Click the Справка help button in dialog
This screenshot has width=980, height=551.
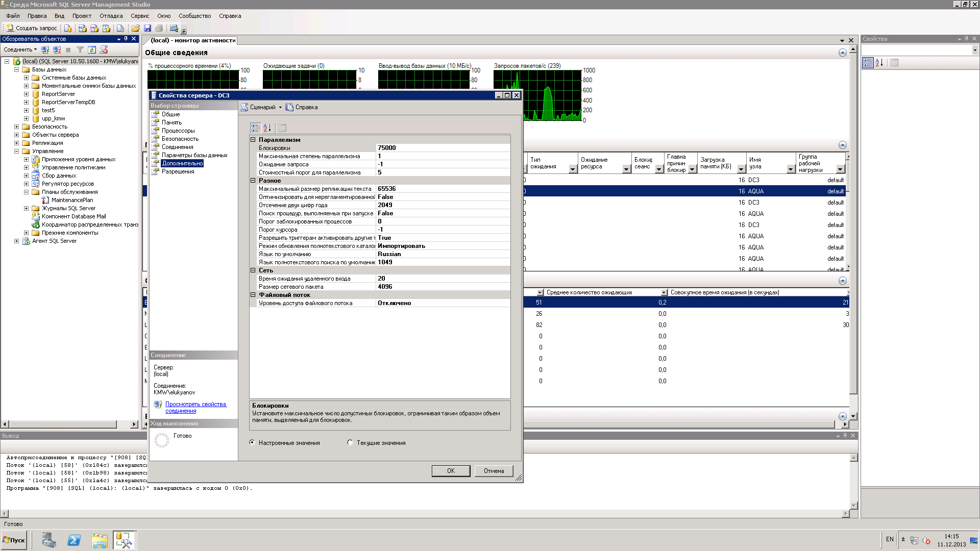[302, 107]
